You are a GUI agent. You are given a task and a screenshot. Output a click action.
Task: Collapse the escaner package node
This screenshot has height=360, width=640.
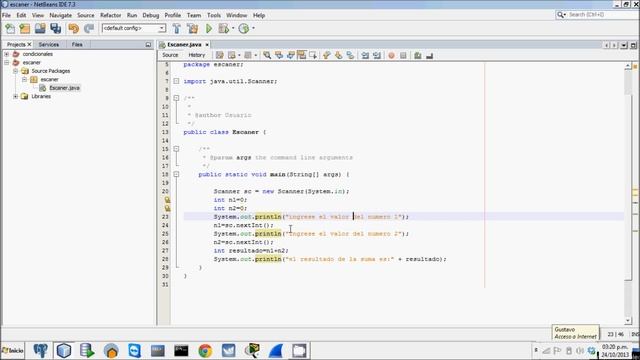coord(24,79)
